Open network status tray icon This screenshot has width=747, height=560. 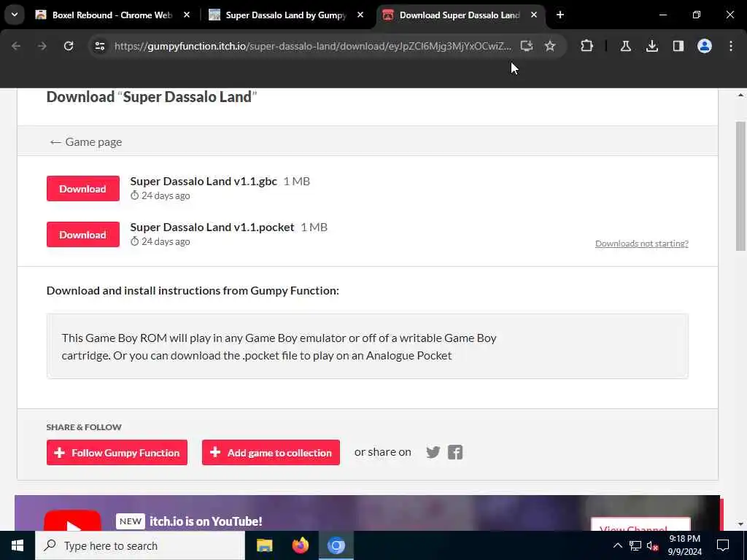click(x=635, y=545)
